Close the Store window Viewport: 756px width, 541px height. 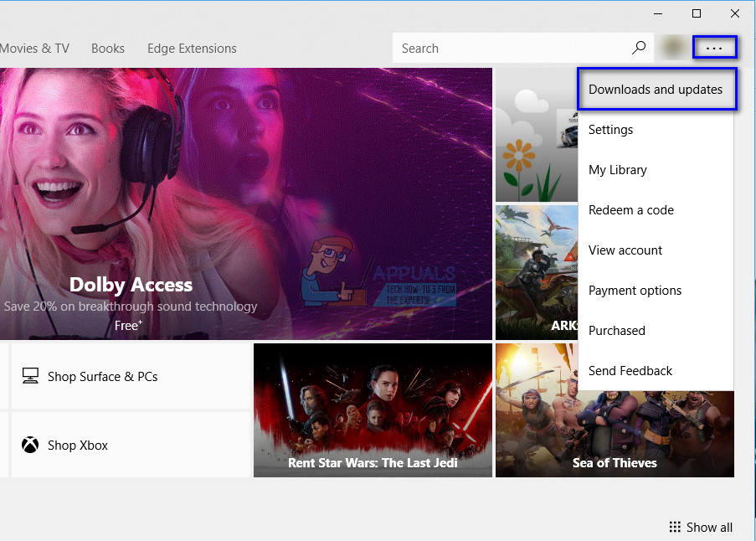[x=735, y=13]
